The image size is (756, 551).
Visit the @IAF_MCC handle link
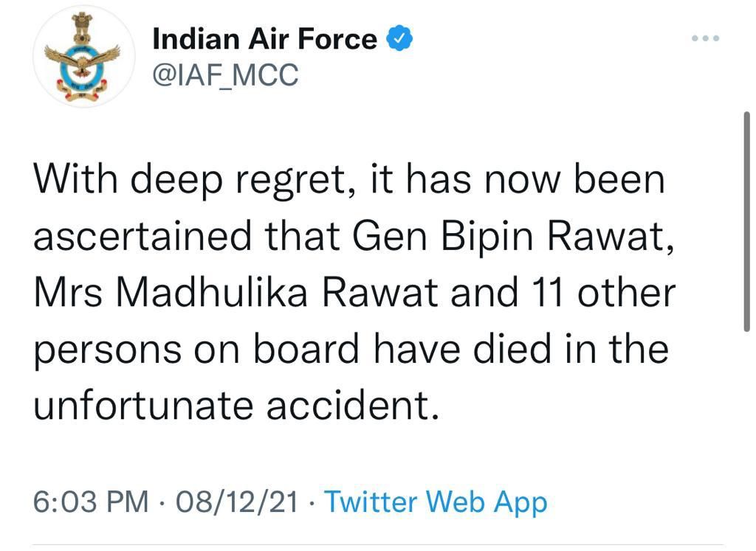point(224,74)
